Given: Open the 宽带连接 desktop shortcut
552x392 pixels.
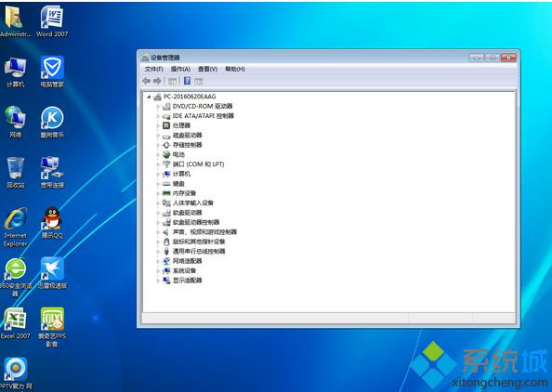Looking at the screenshot, I should coord(52,172).
